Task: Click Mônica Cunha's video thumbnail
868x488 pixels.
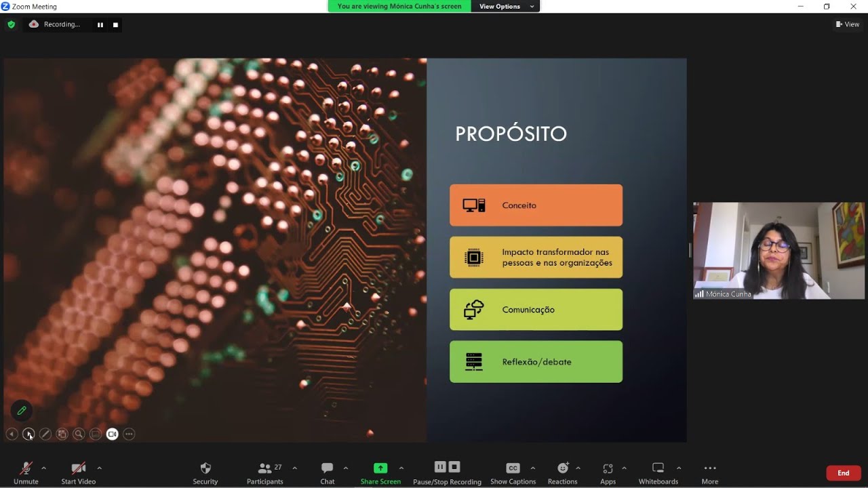Action: (x=778, y=251)
